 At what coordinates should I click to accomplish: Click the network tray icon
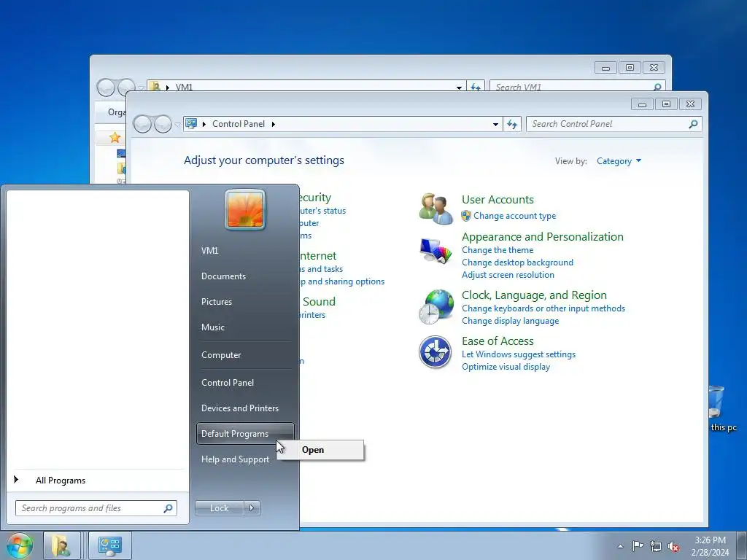(656, 546)
